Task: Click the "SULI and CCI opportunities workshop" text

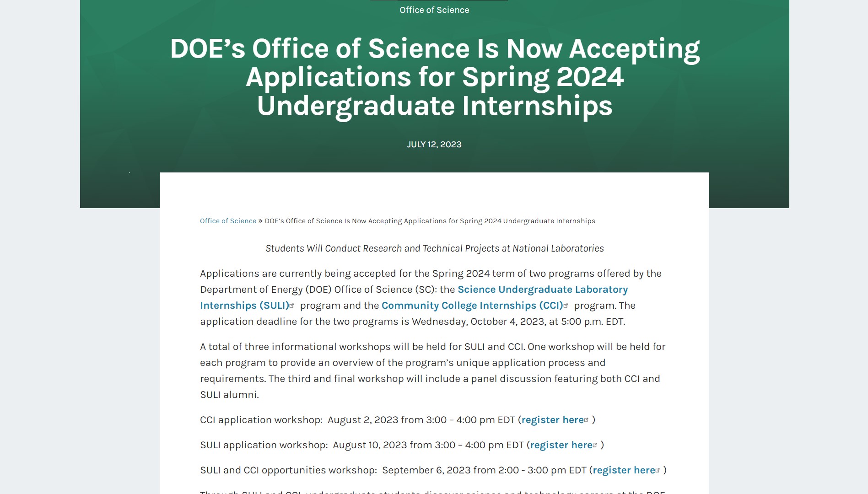Action: [x=288, y=470]
